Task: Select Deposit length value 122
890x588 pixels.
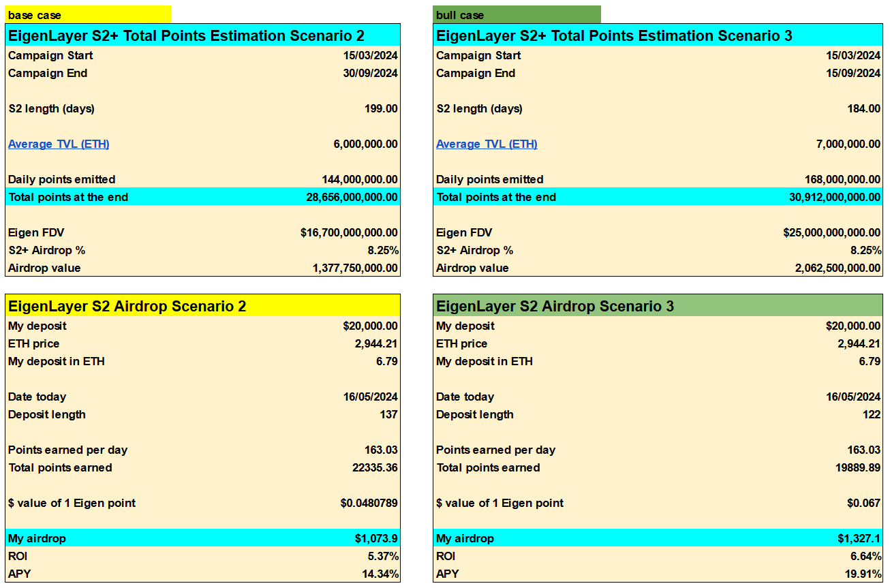Action: pyautogui.click(x=872, y=414)
